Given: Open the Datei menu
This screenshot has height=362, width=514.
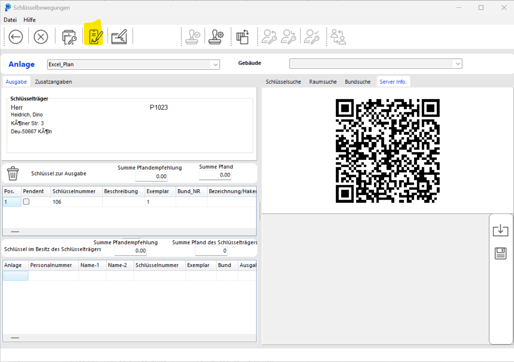Looking at the screenshot, I should 10,20.
